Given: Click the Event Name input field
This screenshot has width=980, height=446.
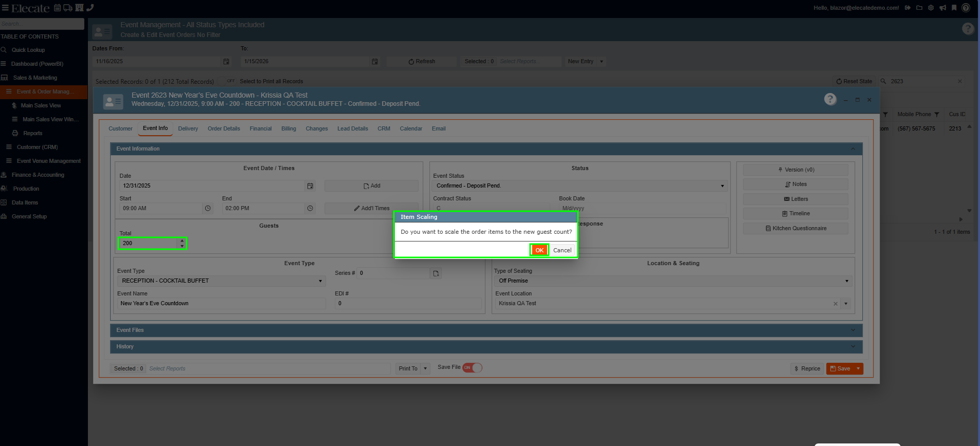Looking at the screenshot, I should coord(221,304).
